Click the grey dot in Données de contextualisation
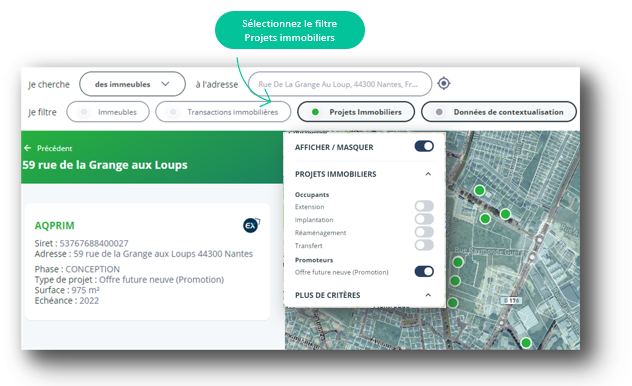Viewport: 632px width, 386px height. 439,112
